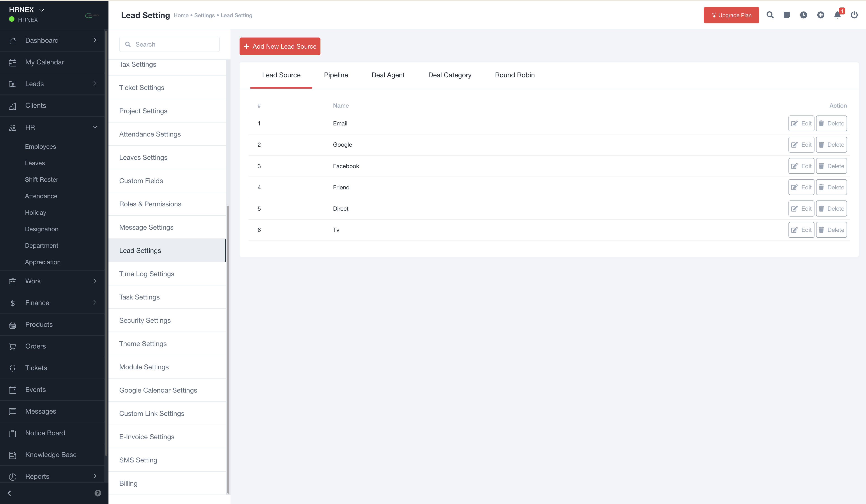Screen dimensions: 866x504
Task: Open Custom Fields settings
Action: pos(167,181)
